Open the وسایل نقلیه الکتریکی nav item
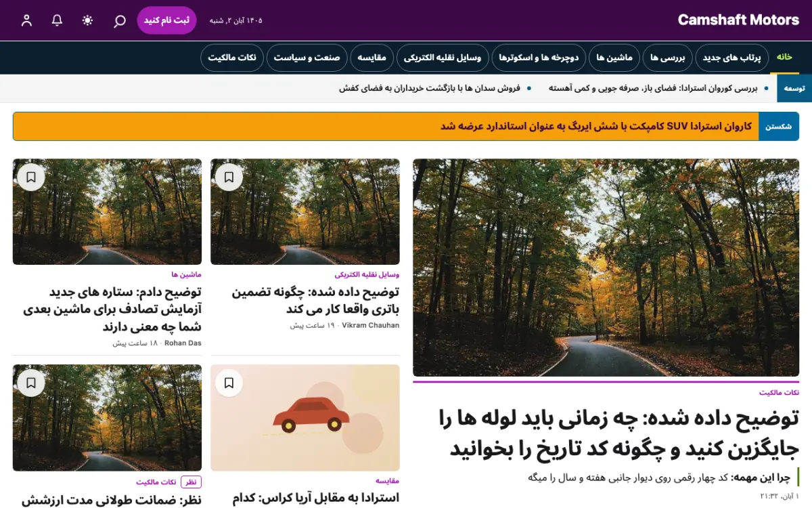This screenshot has height=508, width=812. pyautogui.click(x=443, y=58)
